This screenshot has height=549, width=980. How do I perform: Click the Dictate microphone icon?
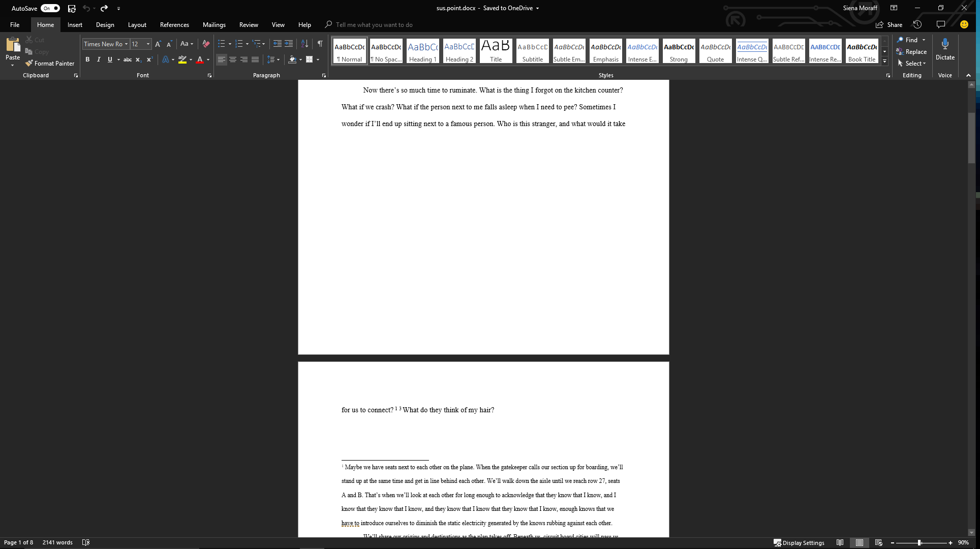[945, 44]
